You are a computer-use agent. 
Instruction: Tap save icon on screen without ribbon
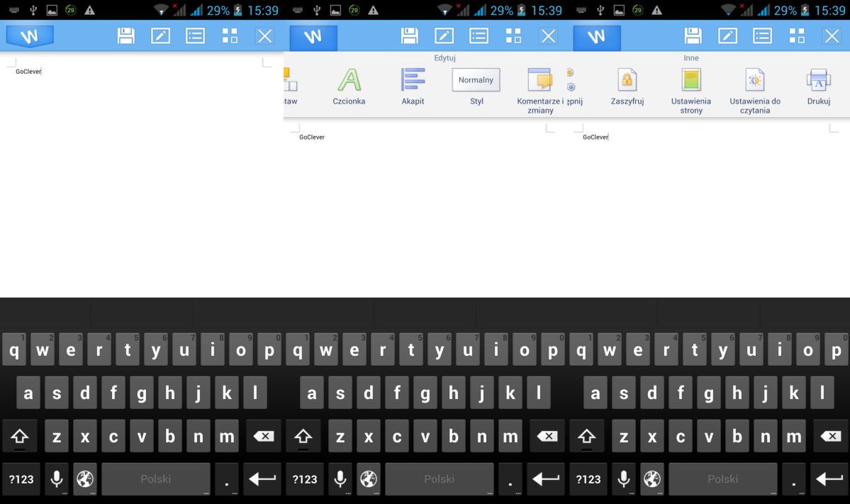125,36
